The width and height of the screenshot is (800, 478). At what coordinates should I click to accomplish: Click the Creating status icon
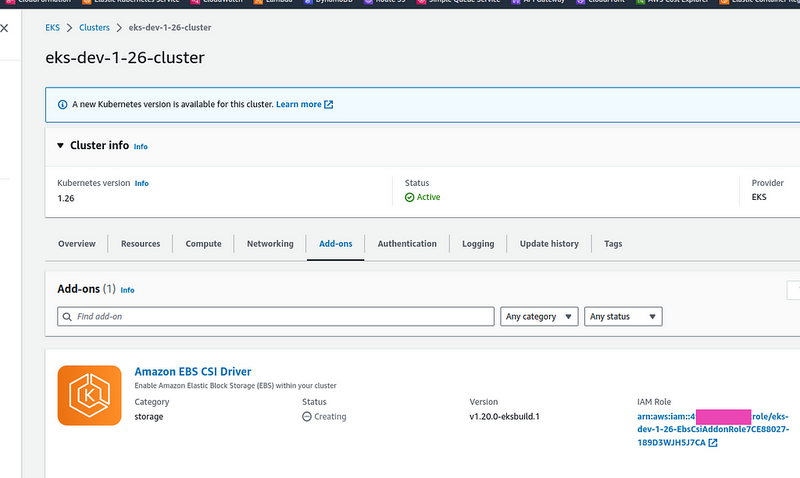[307, 416]
